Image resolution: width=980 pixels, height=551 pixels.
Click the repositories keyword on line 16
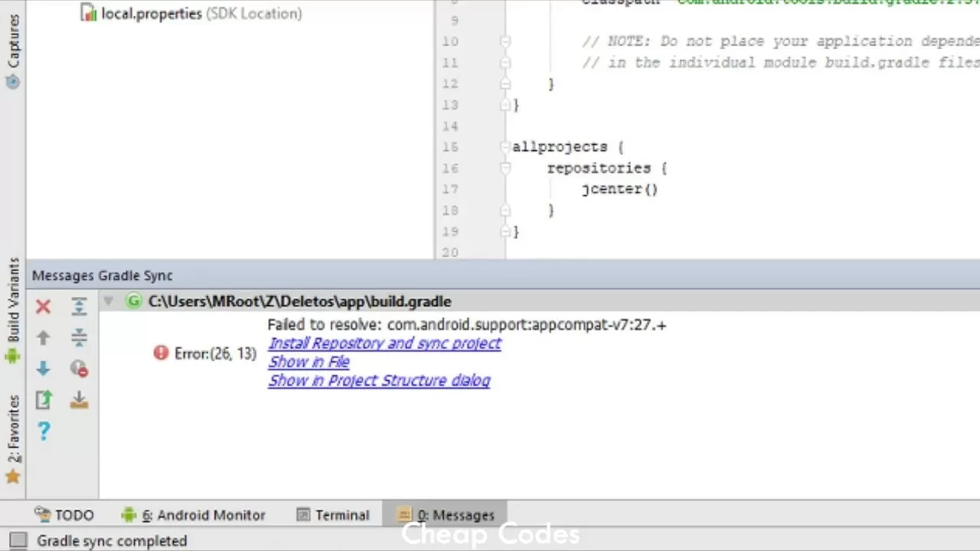coord(601,168)
